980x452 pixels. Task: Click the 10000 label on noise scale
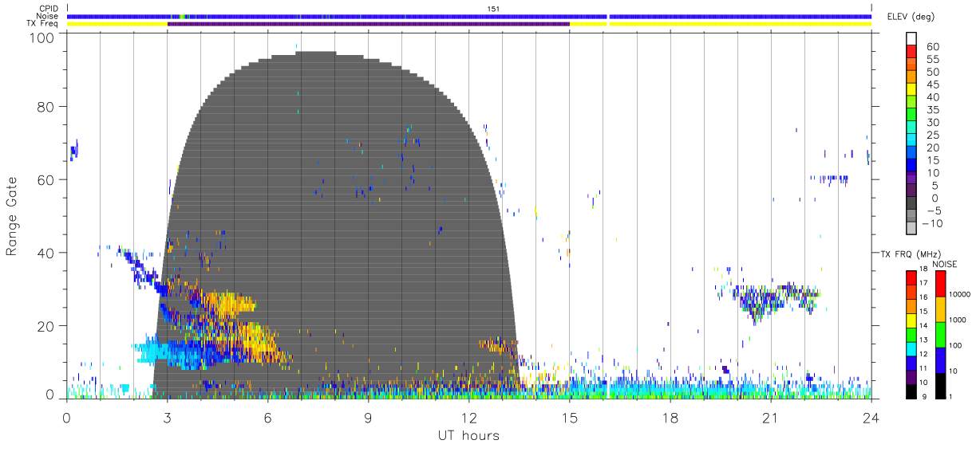[960, 295]
